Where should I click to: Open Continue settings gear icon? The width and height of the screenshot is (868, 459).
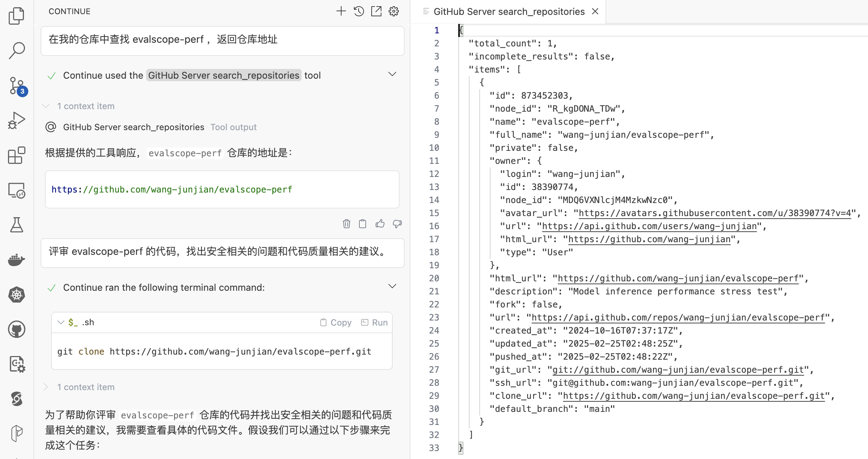pos(394,11)
